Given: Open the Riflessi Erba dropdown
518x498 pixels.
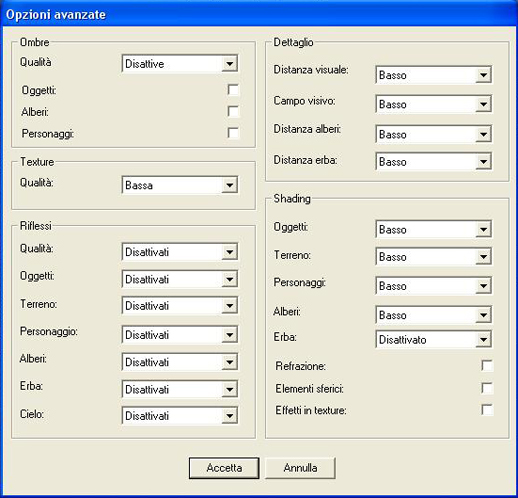Looking at the screenshot, I should click(x=180, y=389).
